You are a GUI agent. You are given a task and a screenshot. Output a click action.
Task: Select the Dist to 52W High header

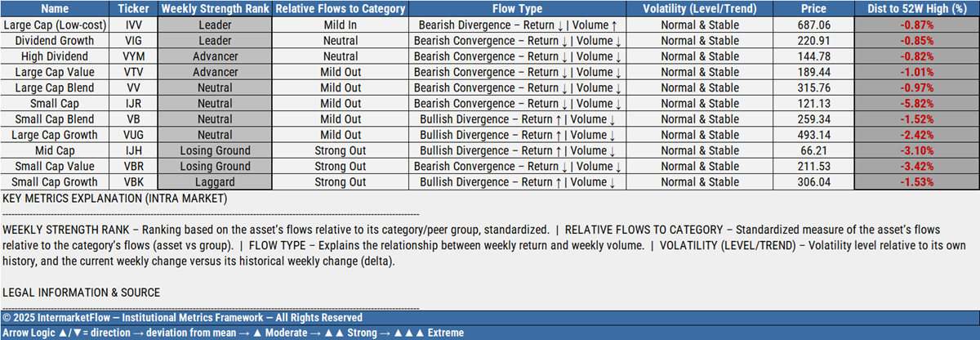[x=917, y=9]
